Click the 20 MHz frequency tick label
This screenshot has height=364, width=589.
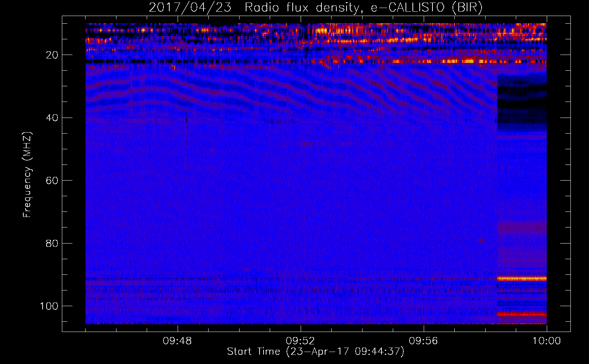(x=52, y=55)
